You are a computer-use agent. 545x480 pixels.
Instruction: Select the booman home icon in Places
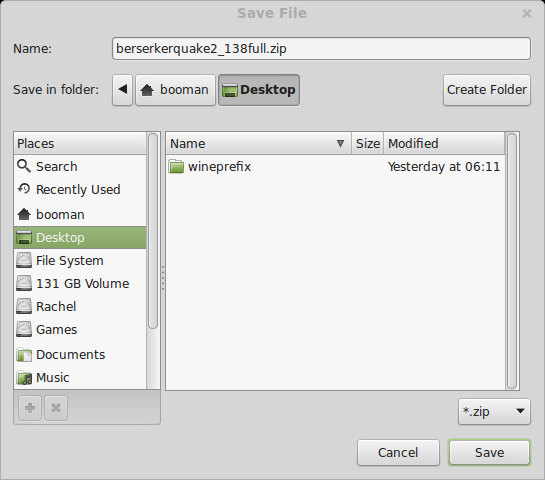tap(24, 214)
